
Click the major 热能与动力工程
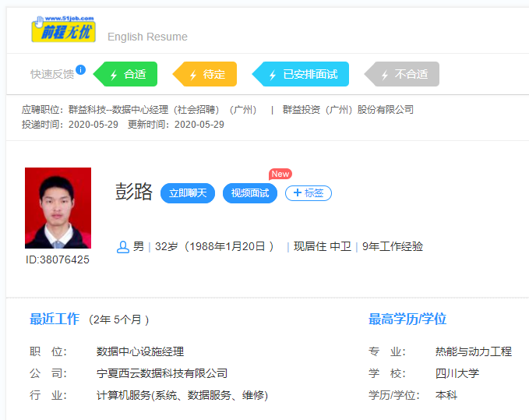point(474,351)
